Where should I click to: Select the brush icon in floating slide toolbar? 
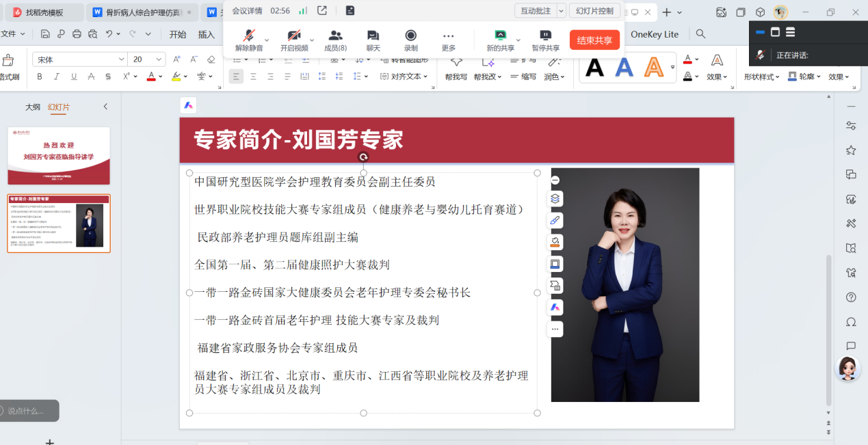click(x=555, y=219)
